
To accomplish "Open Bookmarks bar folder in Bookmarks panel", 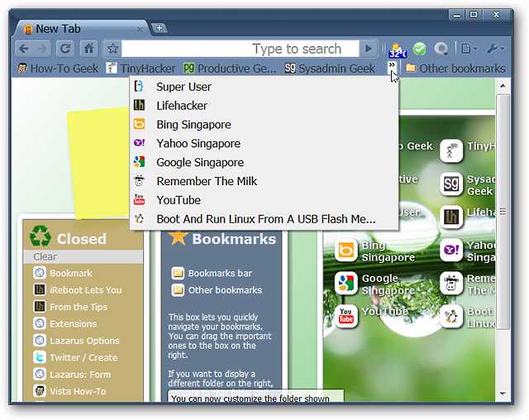I will point(212,273).
